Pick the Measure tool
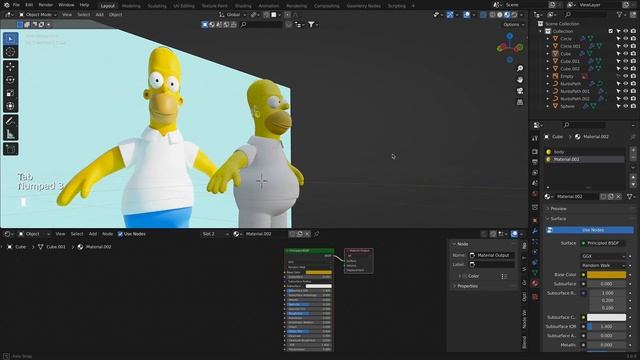Viewport: 640px width, 360px height. pos(11,134)
